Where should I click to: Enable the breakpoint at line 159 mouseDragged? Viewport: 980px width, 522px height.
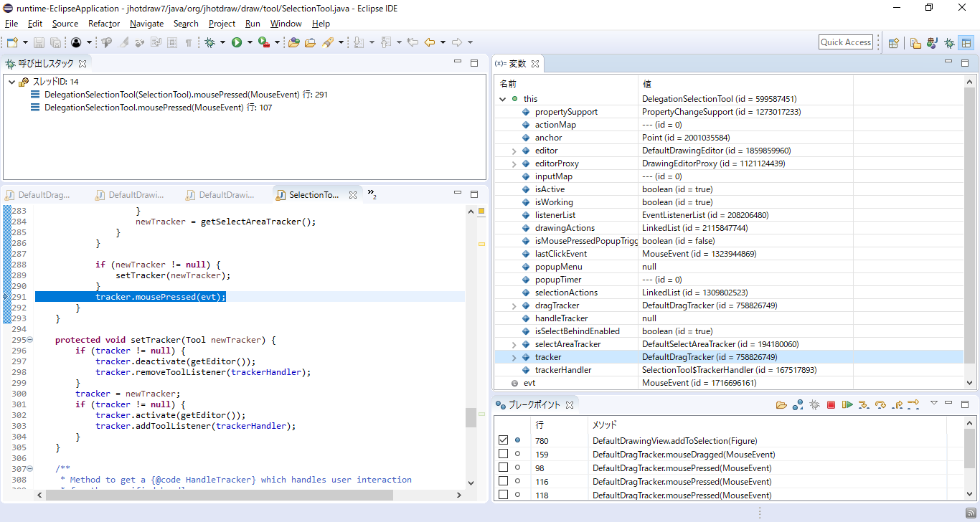(x=503, y=454)
